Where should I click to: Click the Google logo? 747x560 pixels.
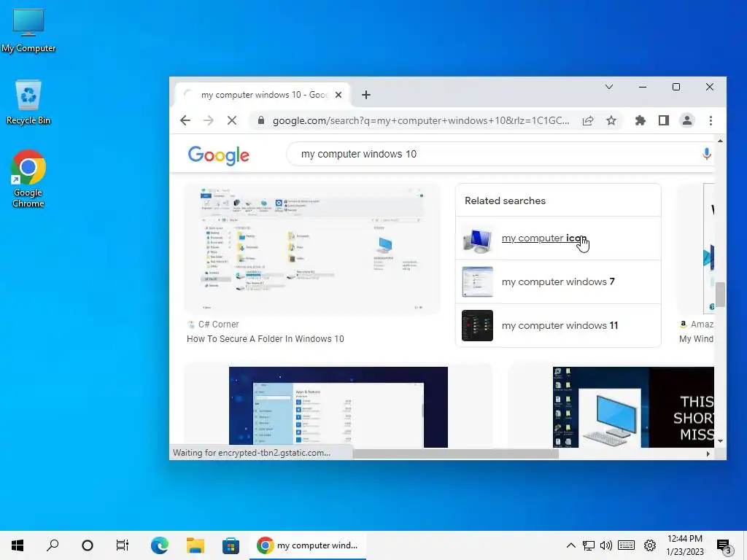(x=219, y=155)
